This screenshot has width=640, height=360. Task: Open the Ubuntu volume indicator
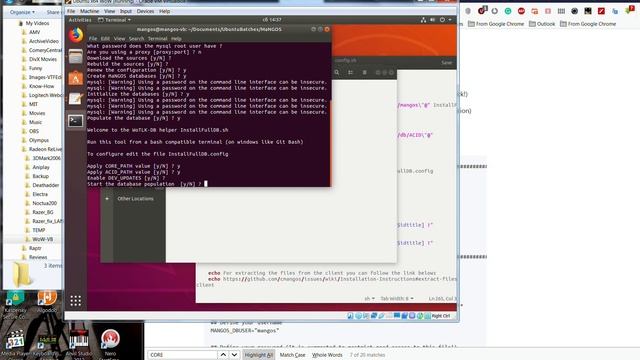(432, 20)
